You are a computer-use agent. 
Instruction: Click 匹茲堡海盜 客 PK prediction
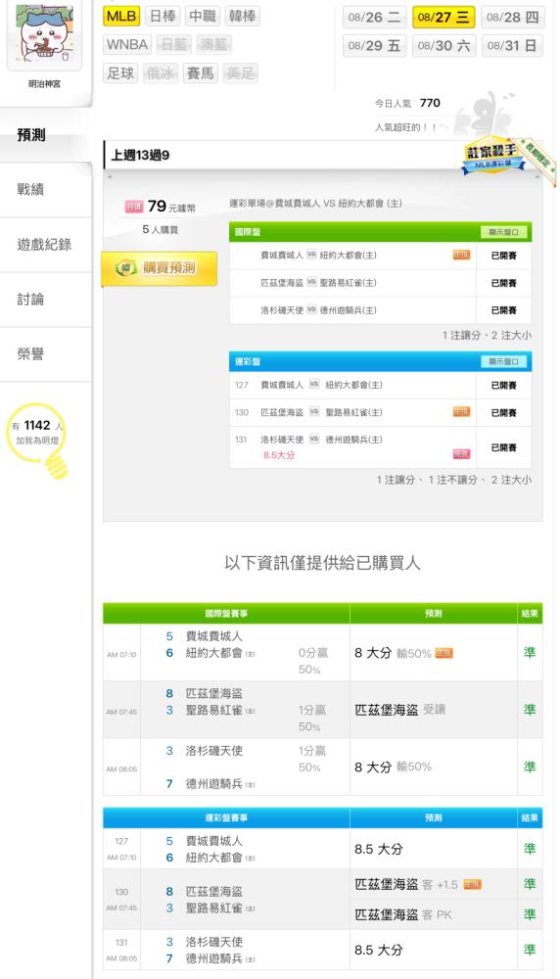(403, 914)
